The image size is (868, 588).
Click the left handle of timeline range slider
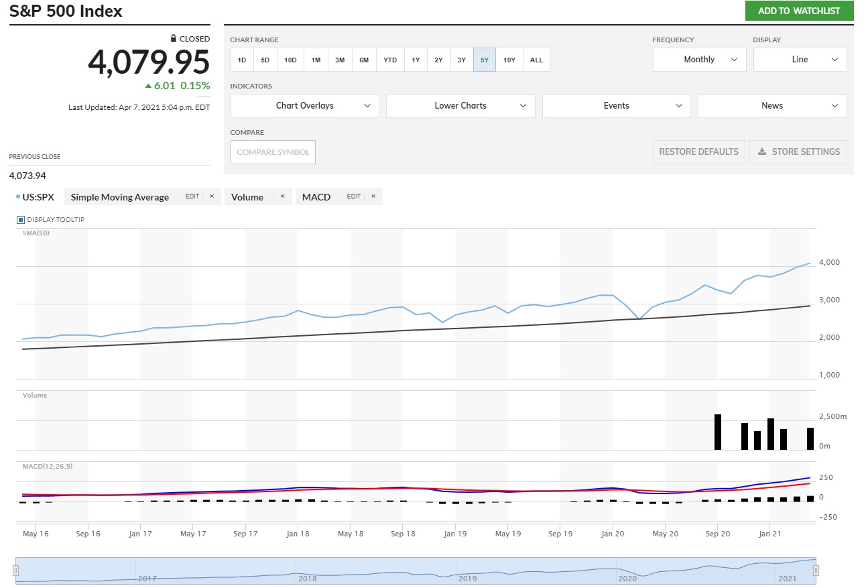point(15,571)
